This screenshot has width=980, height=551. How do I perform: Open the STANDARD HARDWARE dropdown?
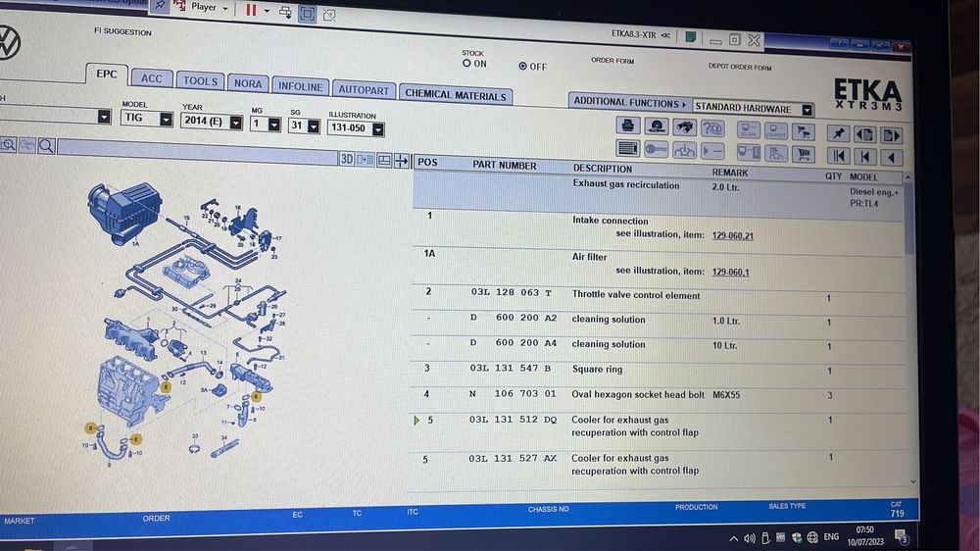coord(807,110)
